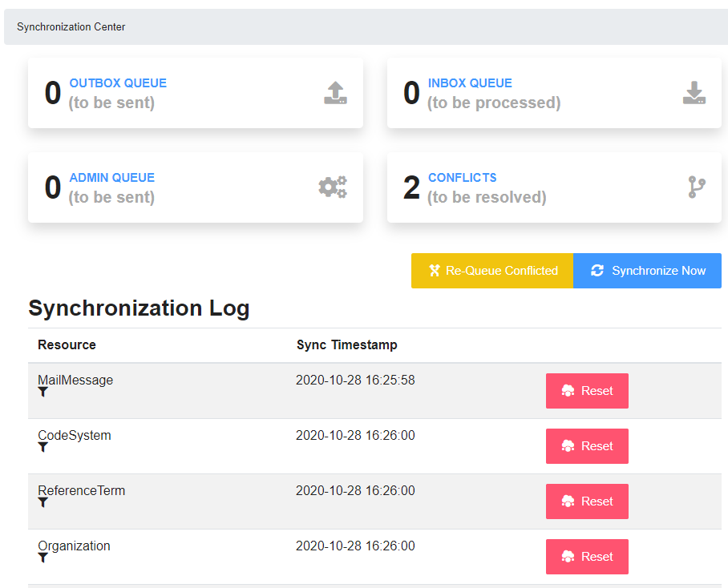The image size is (728, 588).
Task: Open the INBOX QUEUE link
Action: (x=470, y=83)
